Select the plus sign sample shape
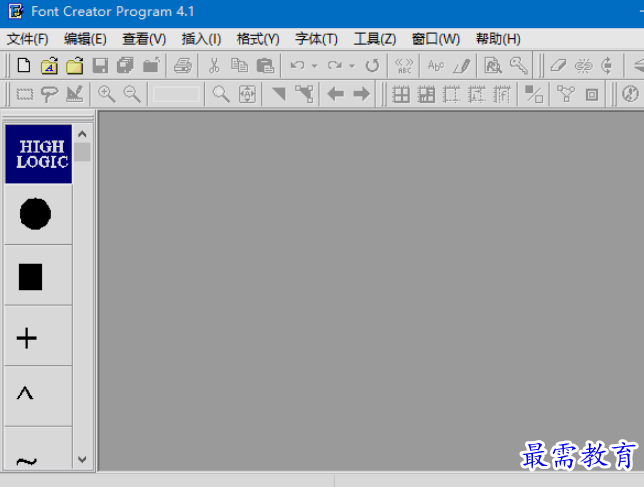 27,338
